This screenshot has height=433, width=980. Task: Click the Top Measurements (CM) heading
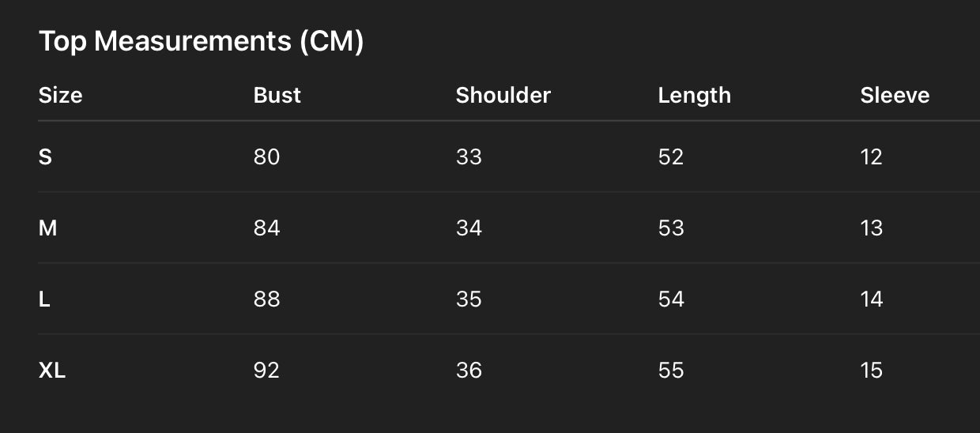[x=201, y=41]
